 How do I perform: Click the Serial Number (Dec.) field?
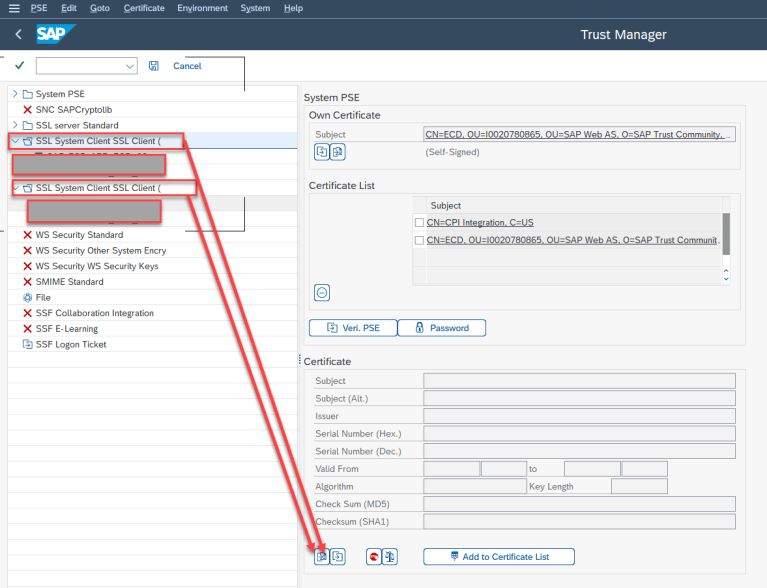pos(579,451)
